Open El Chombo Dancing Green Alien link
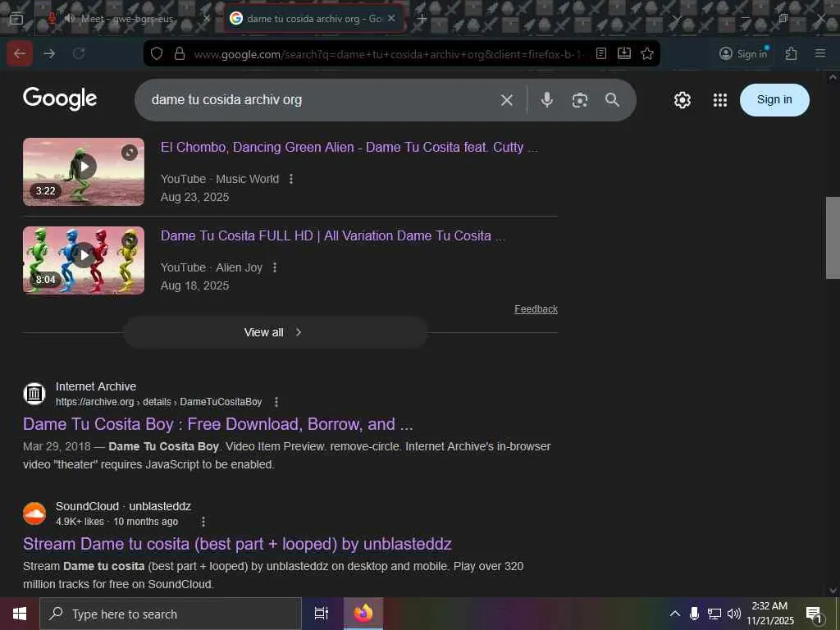The height and width of the screenshot is (630, 840). click(x=349, y=148)
